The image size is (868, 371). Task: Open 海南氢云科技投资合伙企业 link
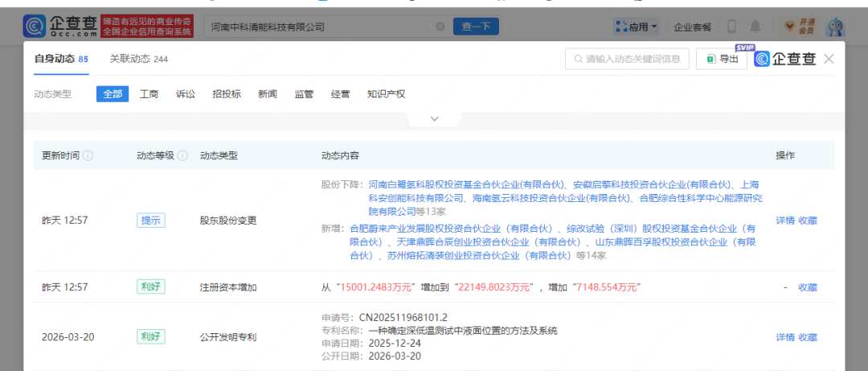tap(552, 198)
